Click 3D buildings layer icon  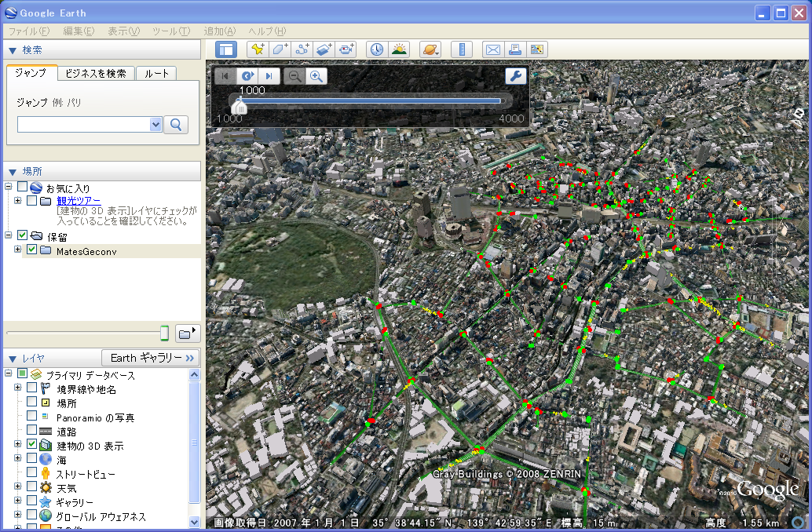pyautogui.click(x=46, y=445)
